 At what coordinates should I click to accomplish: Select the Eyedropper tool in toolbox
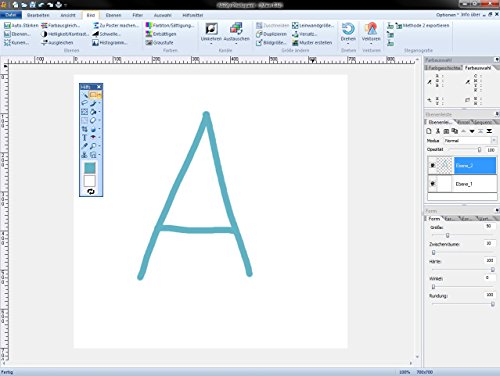(x=84, y=146)
